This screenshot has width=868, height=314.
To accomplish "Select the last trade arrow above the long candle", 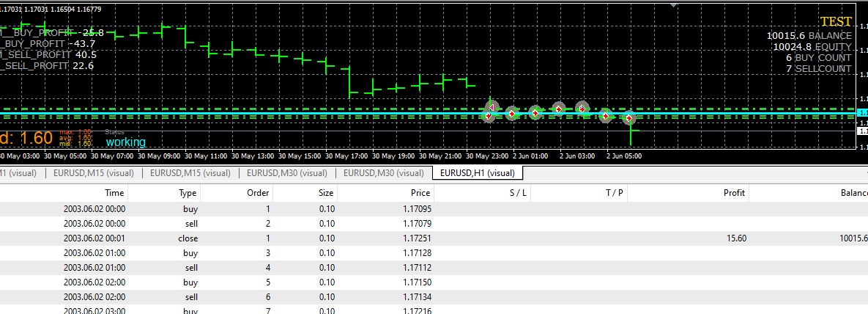I will coord(629,117).
